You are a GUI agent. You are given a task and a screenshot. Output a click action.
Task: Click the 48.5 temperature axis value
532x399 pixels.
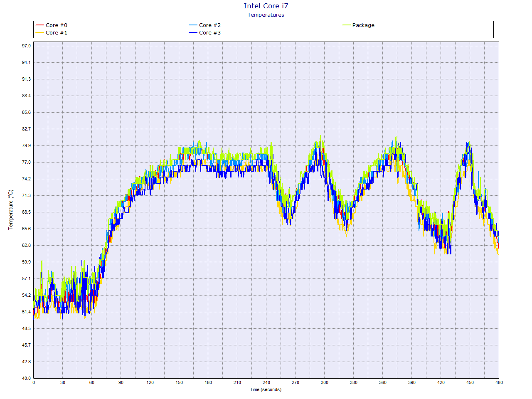26,328
